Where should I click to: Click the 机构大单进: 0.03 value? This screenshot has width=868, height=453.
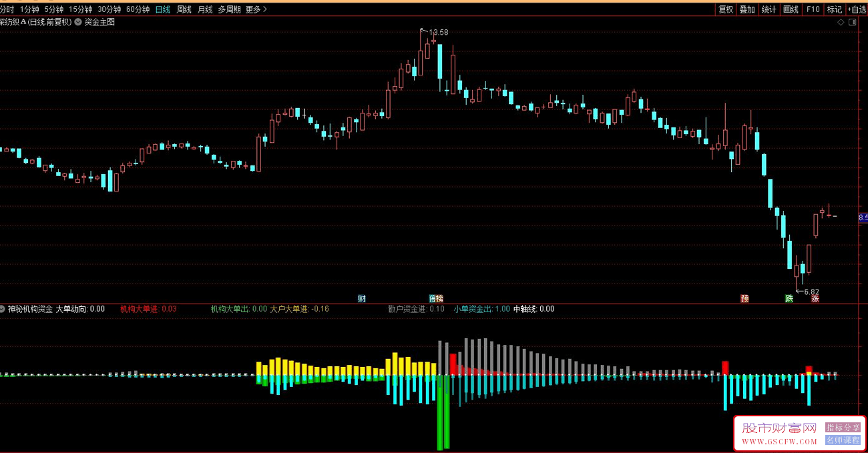pyautogui.click(x=148, y=309)
